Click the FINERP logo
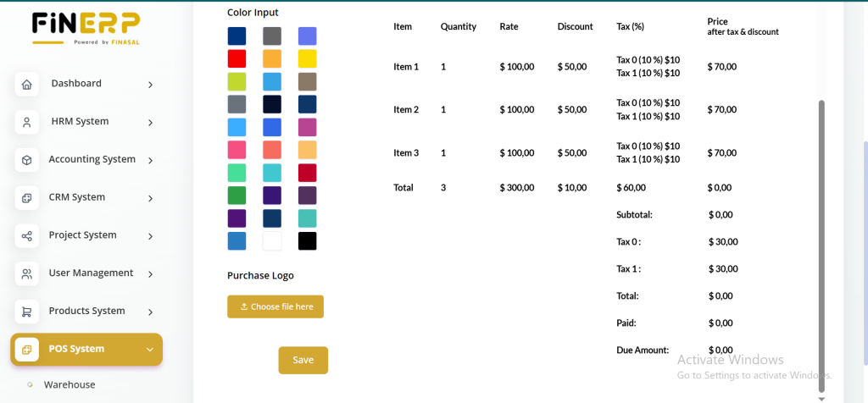The width and height of the screenshot is (868, 403). 86,27
